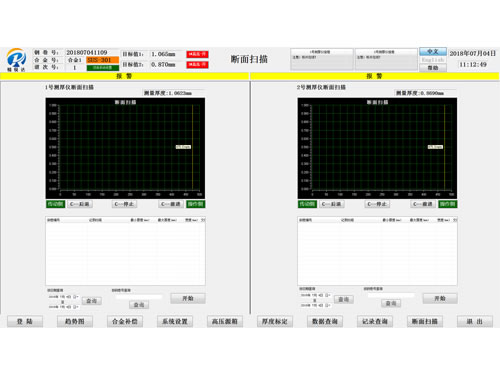Click the red indicator beside 目标值1
The height and width of the screenshot is (375, 500).
197,54
